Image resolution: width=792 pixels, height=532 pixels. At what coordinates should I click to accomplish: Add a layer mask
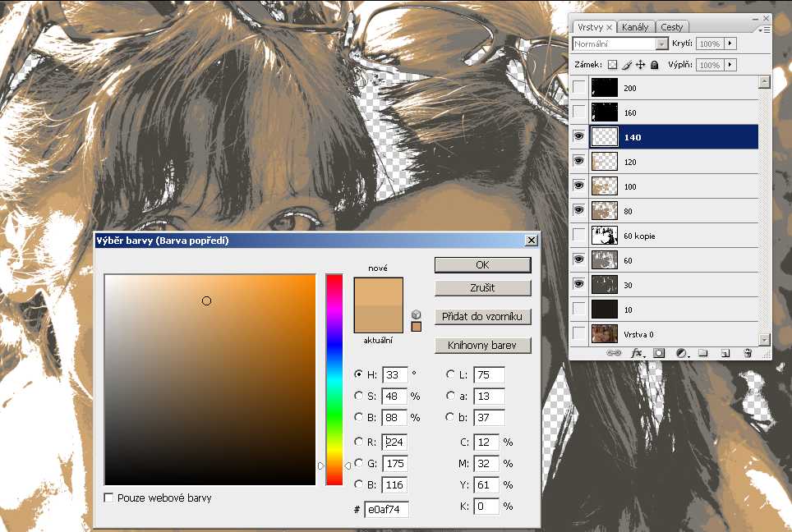[659, 353]
